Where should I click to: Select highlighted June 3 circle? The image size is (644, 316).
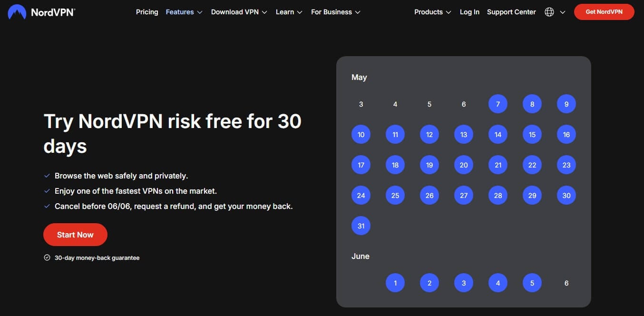pyautogui.click(x=464, y=283)
